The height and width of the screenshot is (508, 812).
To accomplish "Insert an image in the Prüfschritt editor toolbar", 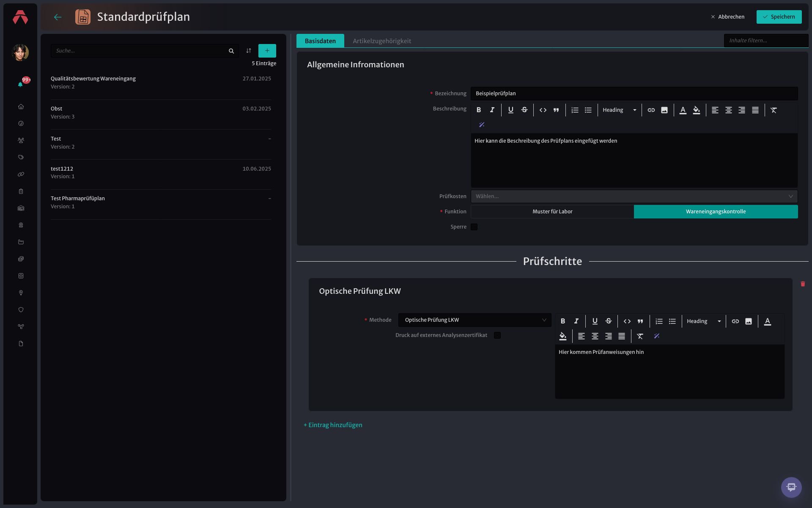I will (749, 321).
